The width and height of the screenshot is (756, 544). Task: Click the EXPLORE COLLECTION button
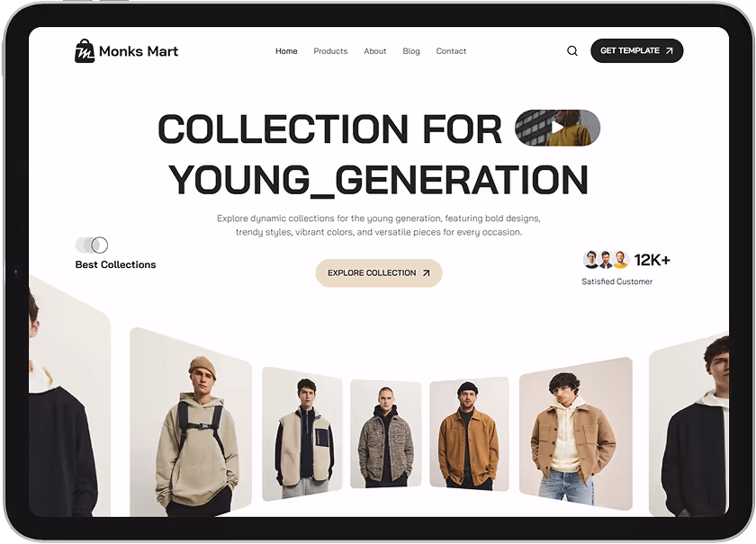379,273
